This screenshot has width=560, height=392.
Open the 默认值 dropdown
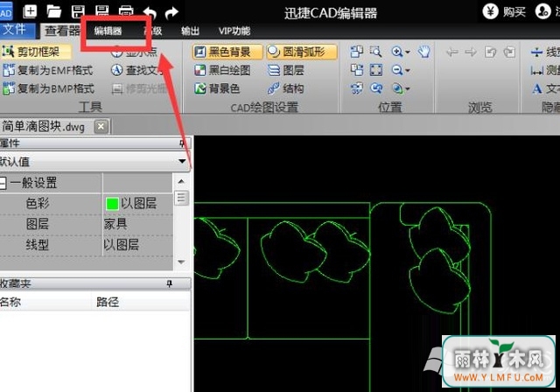tap(182, 161)
